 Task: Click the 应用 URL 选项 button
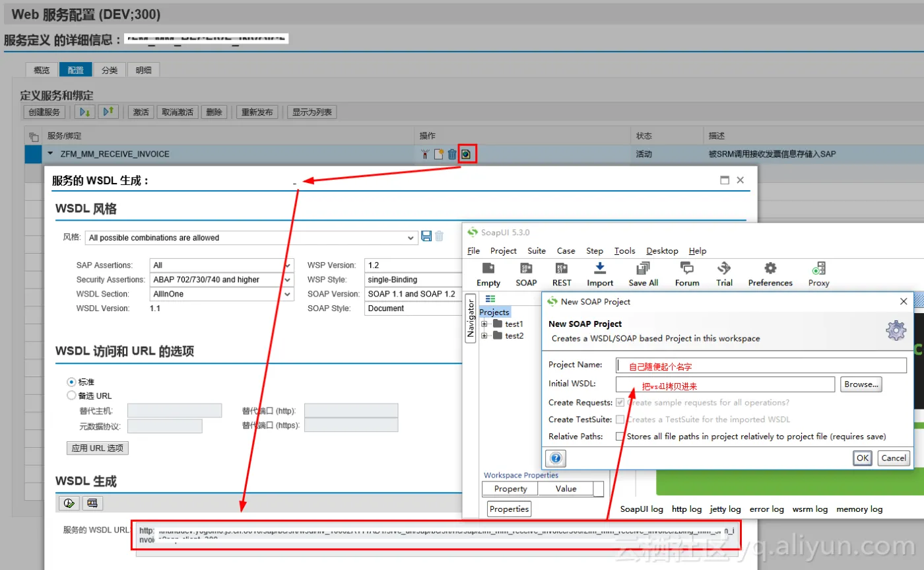98,448
